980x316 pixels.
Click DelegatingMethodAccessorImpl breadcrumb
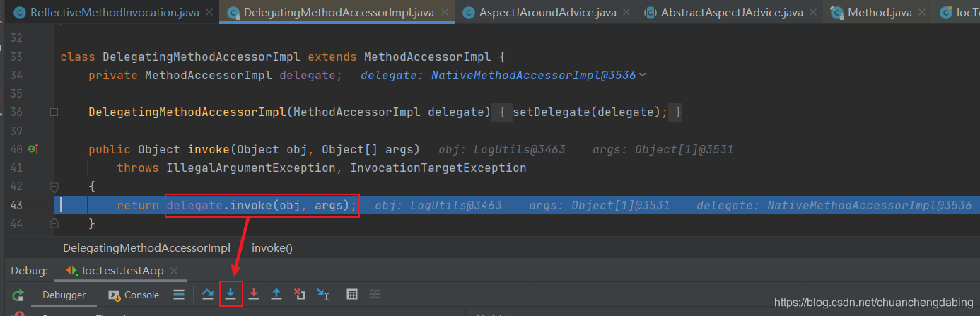tap(146, 248)
